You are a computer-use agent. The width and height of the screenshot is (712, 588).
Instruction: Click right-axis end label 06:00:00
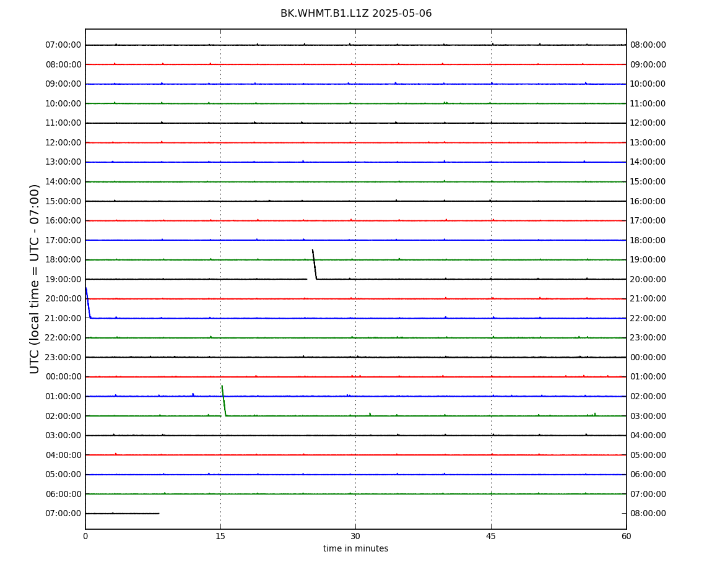click(x=648, y=475)
